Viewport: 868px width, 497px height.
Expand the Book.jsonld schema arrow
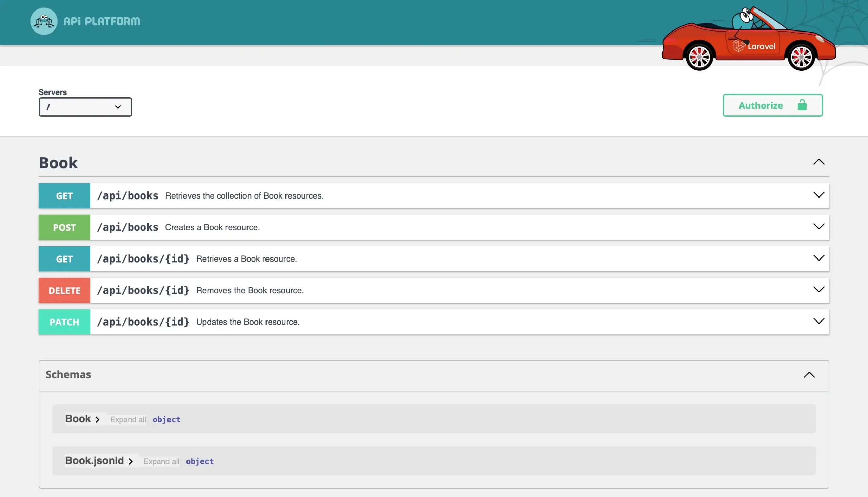click(x=131, y=461)
